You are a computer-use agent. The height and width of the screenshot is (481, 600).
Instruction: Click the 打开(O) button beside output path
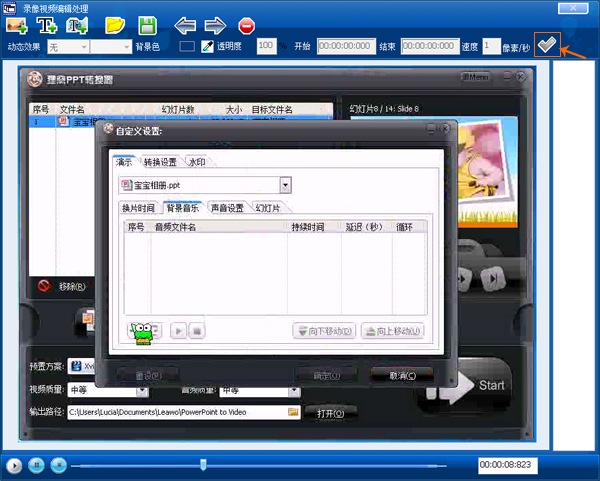[331, 413]
